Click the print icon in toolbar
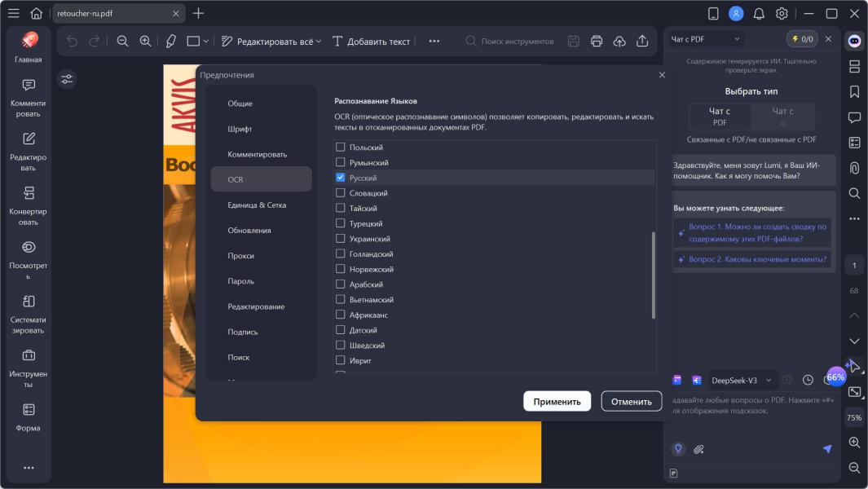Viewport: 868px width, 489px height. pyautogui.click(x=597, y=42)
